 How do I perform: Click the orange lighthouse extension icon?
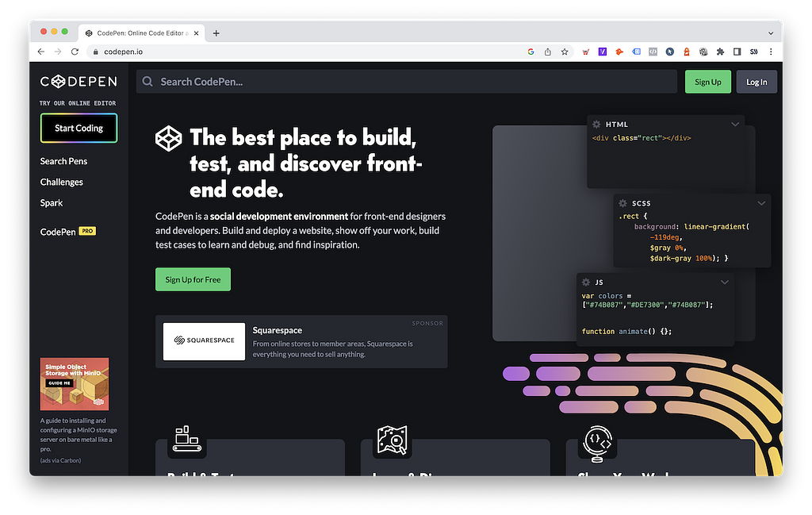click(x=687, y=52)
